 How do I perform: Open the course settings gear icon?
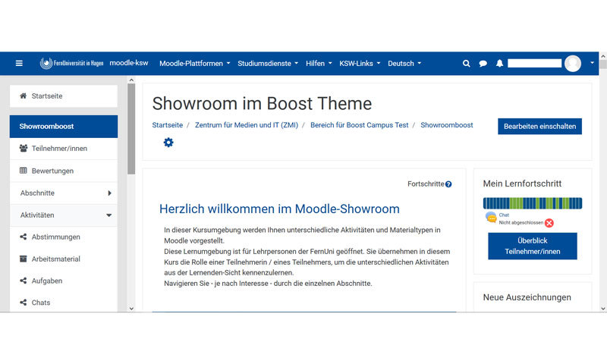click(x=168, y=143)
